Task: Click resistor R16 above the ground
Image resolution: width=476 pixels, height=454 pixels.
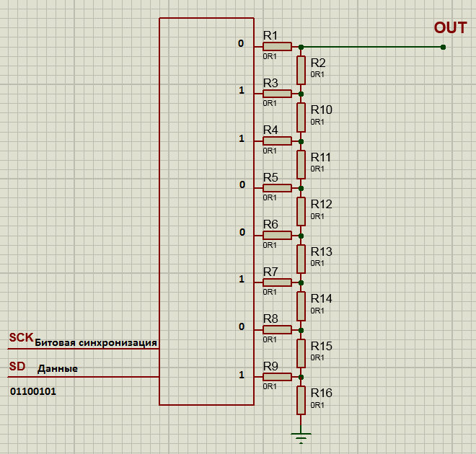Action: coord(301,401)
